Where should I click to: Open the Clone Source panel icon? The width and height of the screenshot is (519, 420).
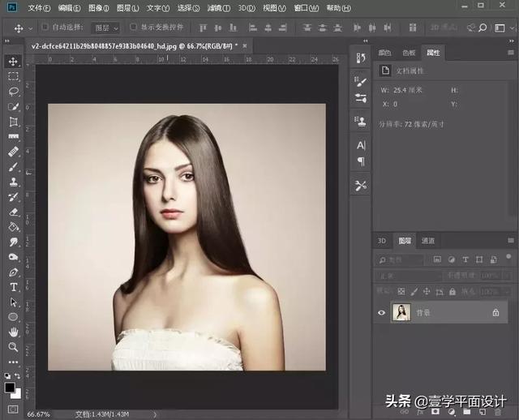361,121
